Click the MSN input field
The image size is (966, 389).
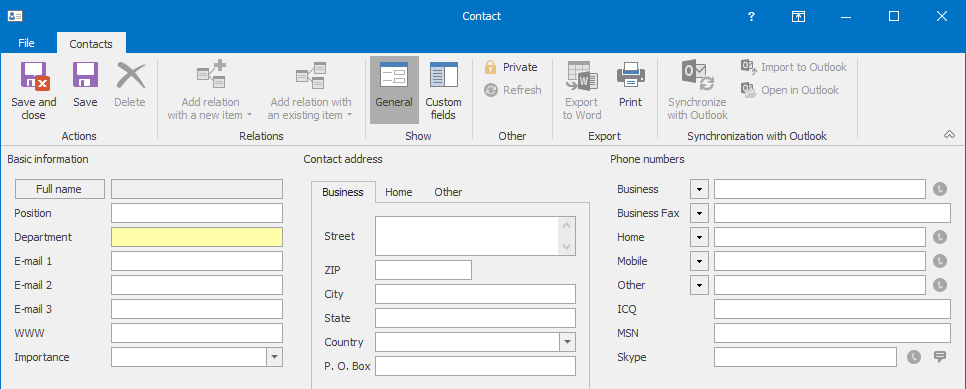832,334
